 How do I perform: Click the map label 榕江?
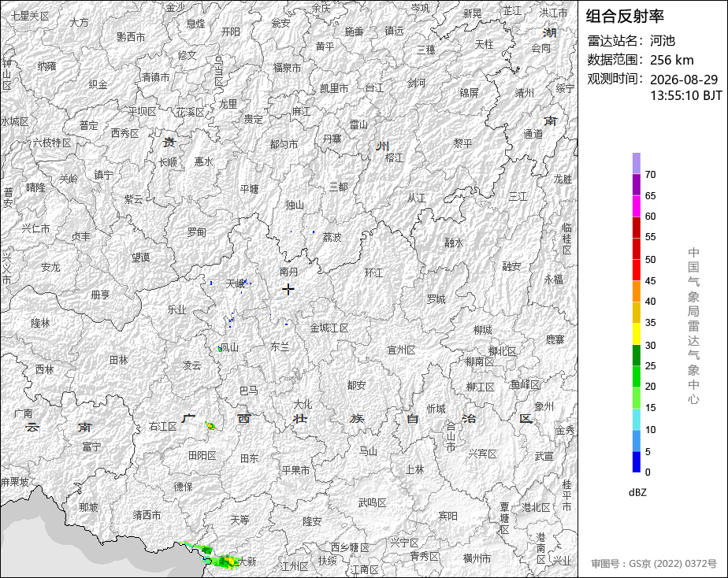coord(394,157)
